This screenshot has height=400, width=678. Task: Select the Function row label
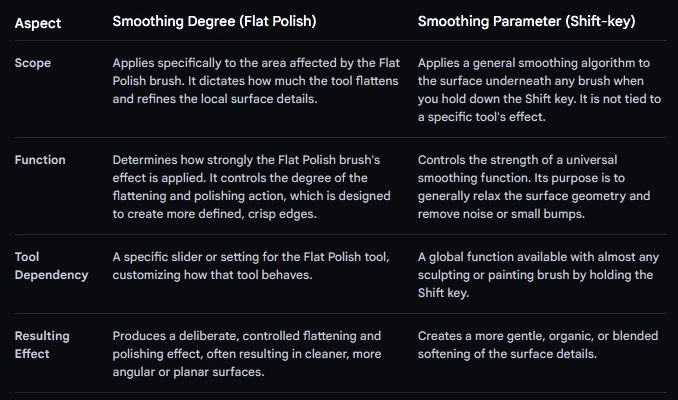40,159
